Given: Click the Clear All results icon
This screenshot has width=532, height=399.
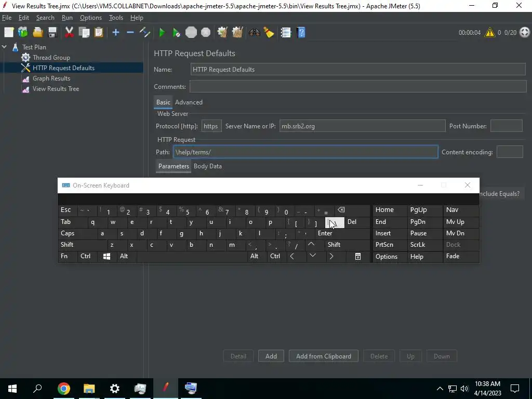Looking at the screenshot, I should coord(237,33).
